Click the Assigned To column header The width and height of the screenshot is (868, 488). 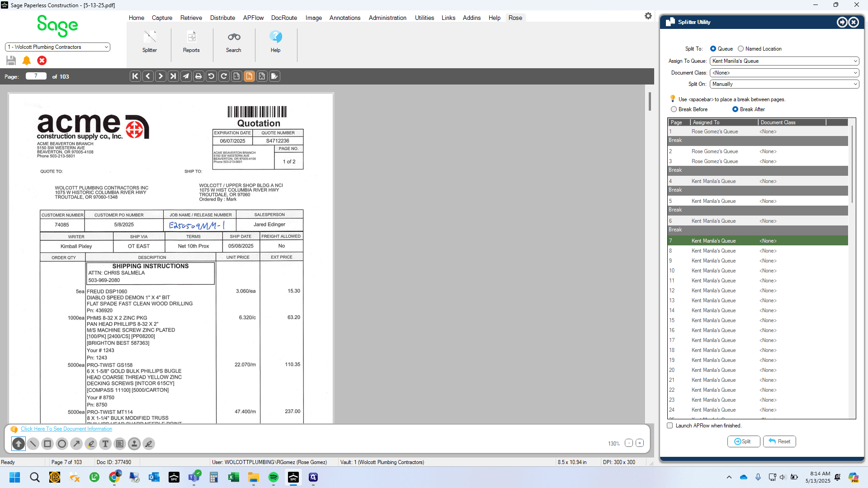point(724,122)
